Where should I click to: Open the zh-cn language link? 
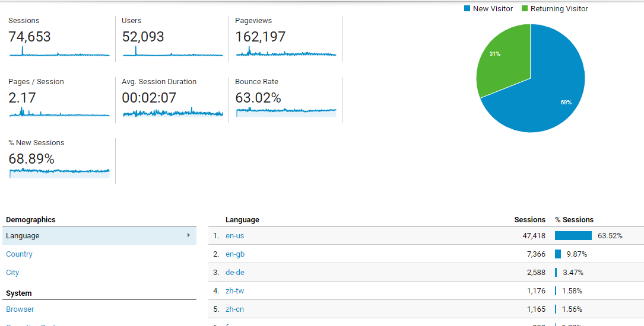point(235,309)
